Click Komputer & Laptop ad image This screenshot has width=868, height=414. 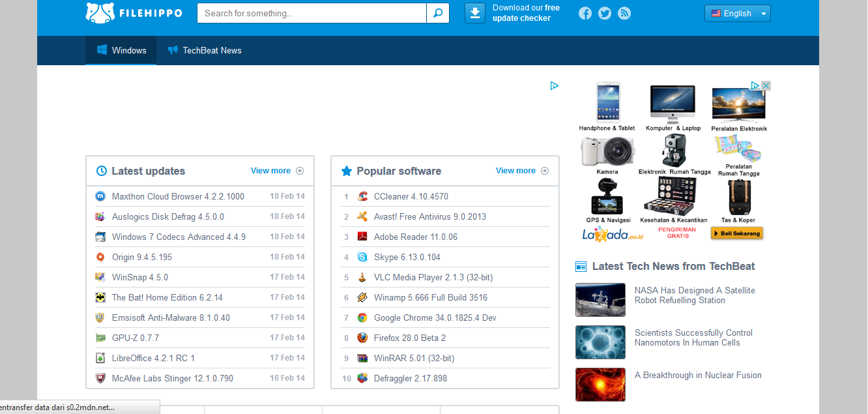(673, 104)
